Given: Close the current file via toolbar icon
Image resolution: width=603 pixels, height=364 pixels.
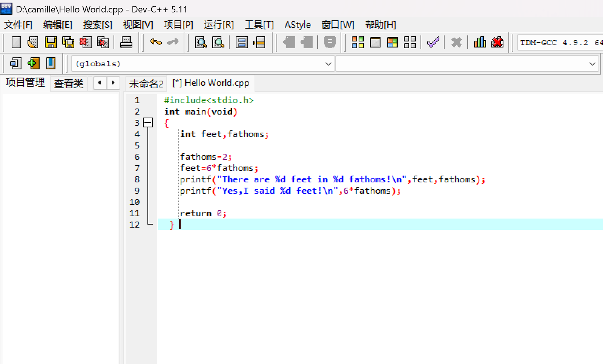Looking at the screenshot, I should point(86,42).
